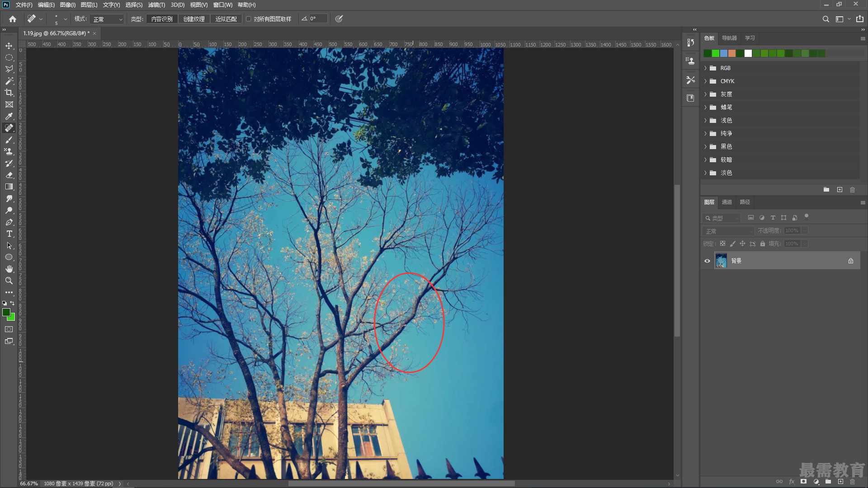
Task: Select the Gradient tool
Action: tap(9, 187)
